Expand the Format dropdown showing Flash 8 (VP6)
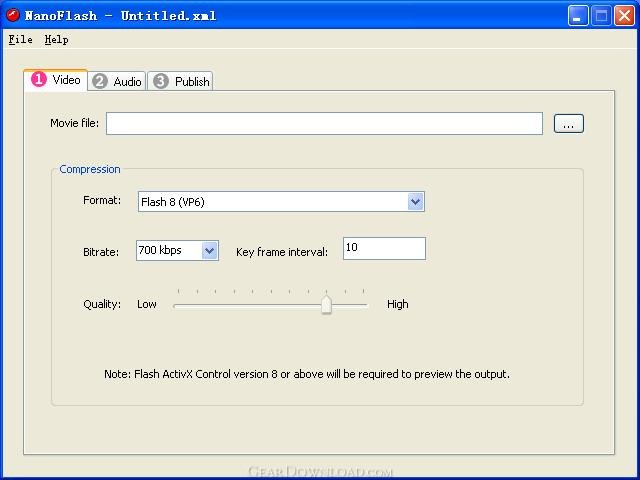The height and width of the screenshot is (480, 640). pos(415,201)
